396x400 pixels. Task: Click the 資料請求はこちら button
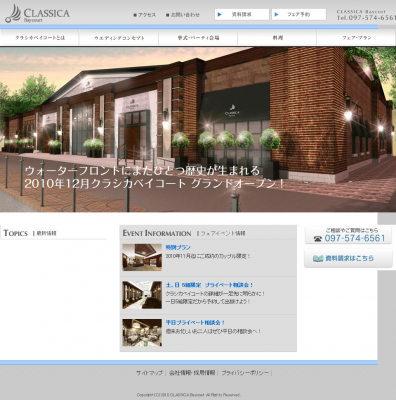point(348,258)
